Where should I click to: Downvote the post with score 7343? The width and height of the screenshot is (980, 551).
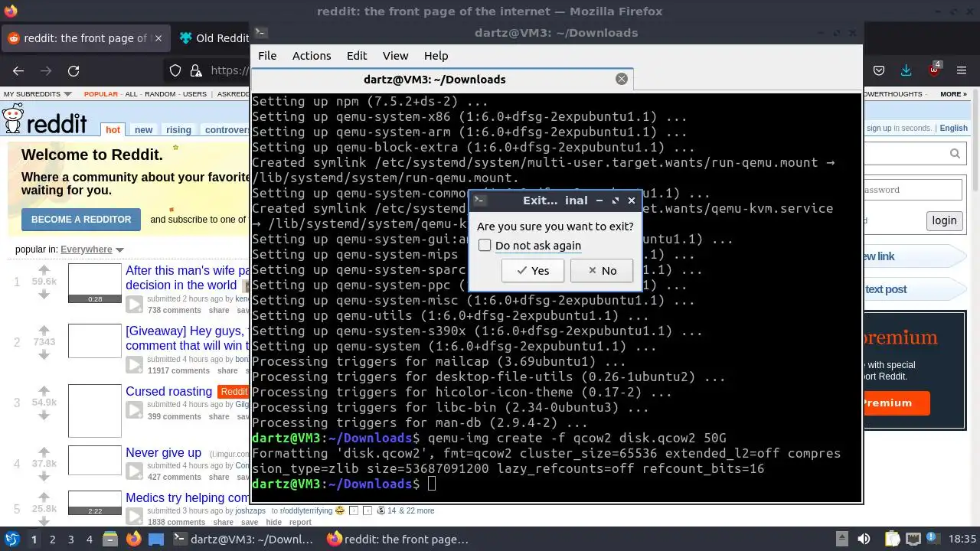pyautogui.click(x=44, y=354)
